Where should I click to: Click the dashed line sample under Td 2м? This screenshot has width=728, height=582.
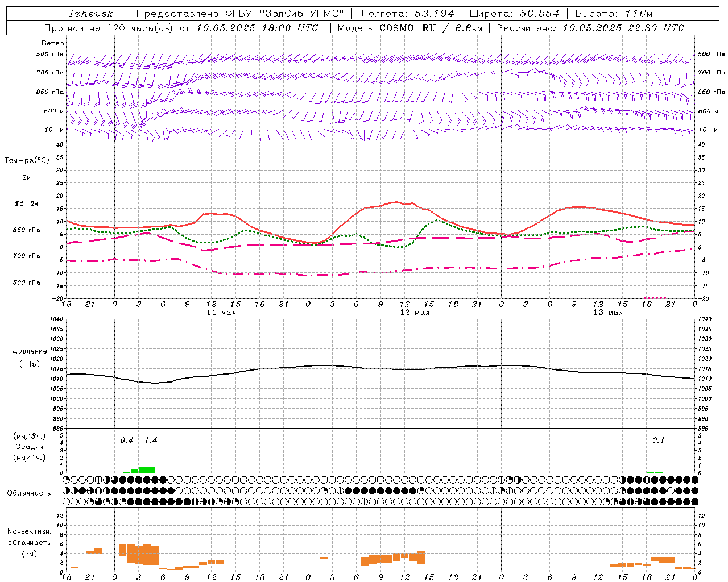pyautogui.click(x=26, y=210)
